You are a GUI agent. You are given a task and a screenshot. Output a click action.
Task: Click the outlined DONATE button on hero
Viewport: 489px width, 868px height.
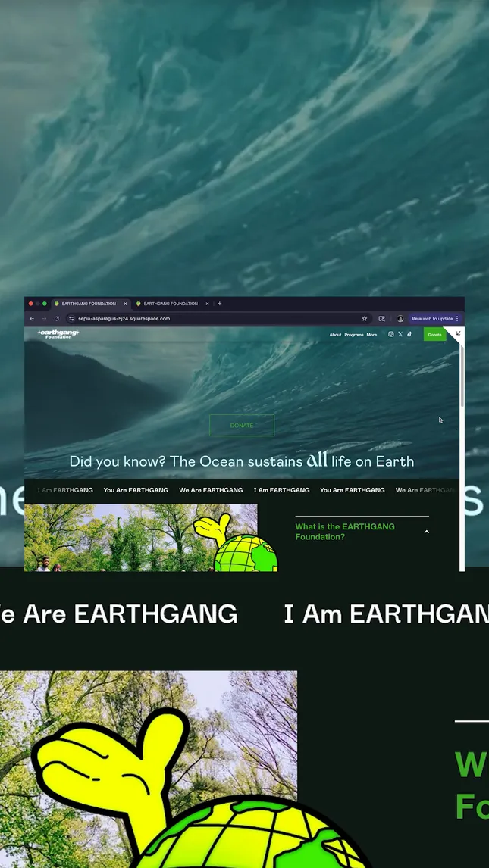pyautogui.click(x=241, y=425)
